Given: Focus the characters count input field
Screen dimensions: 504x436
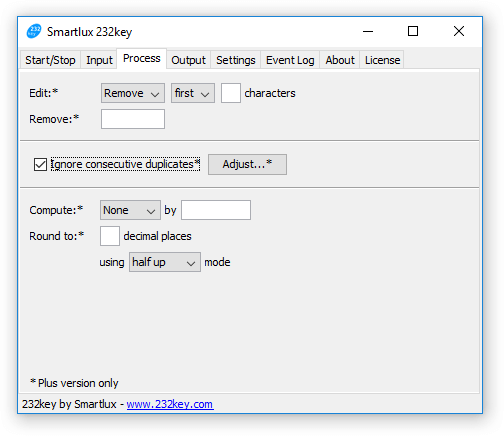Looking at the screenshot, I should pos(231,93).
